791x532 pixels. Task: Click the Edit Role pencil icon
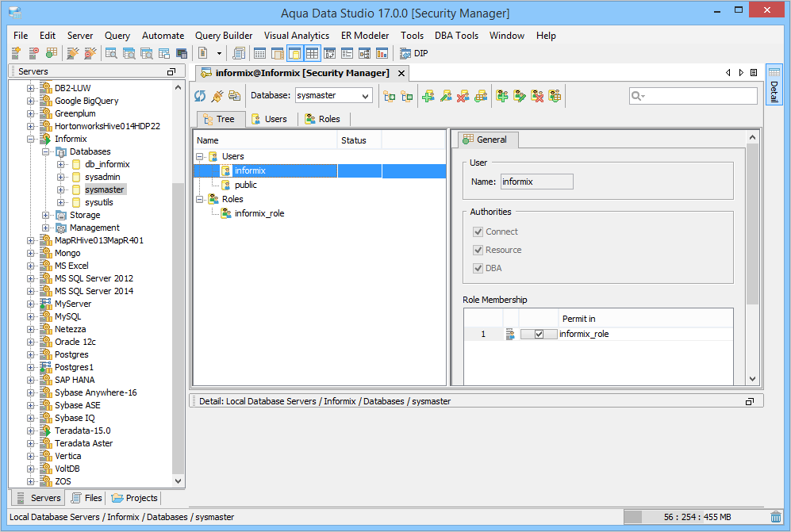[x=520, y=96]
